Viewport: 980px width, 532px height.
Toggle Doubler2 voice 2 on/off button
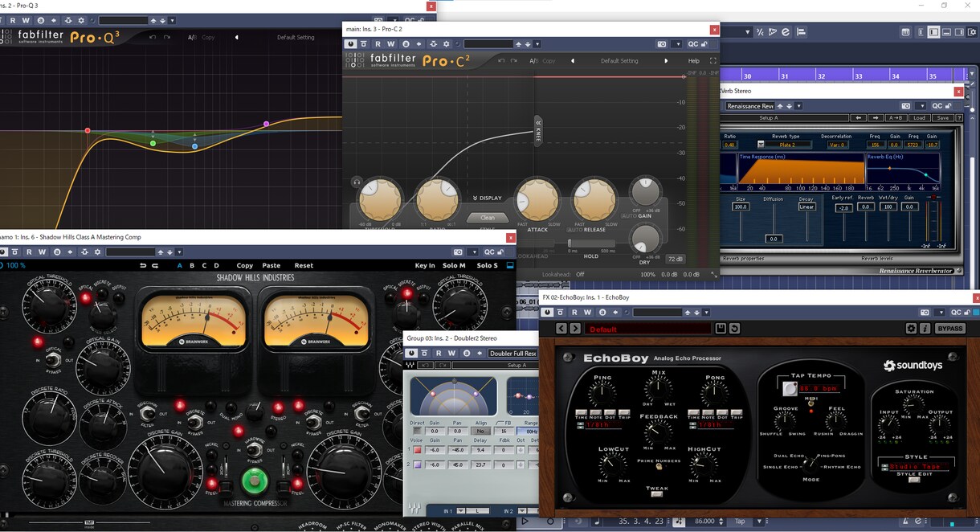418,464
